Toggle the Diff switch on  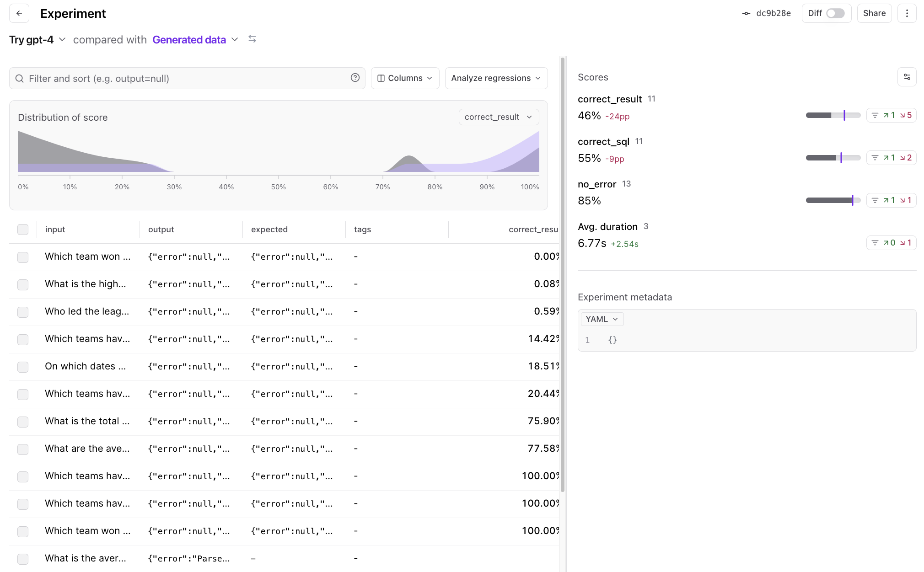coord(835,13)
